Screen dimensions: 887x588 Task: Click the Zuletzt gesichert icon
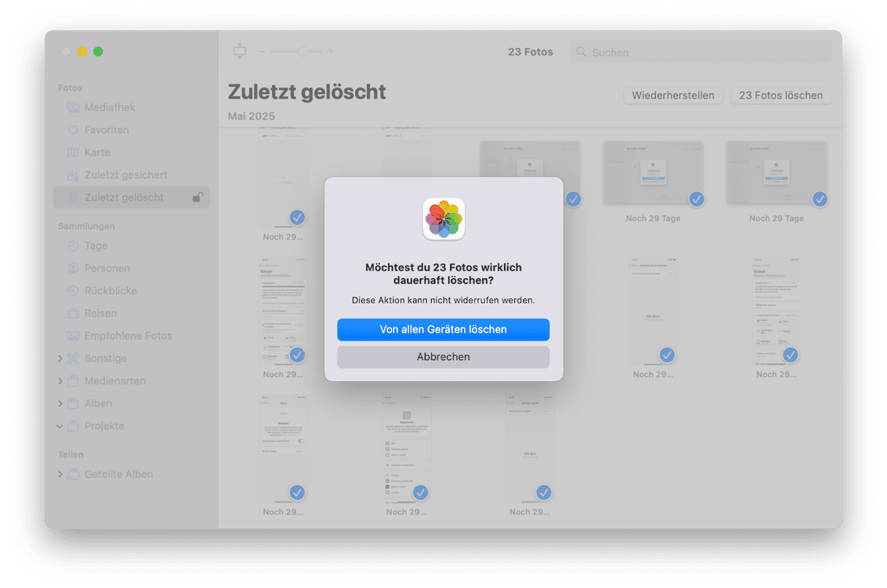click(x=73, y=175)
